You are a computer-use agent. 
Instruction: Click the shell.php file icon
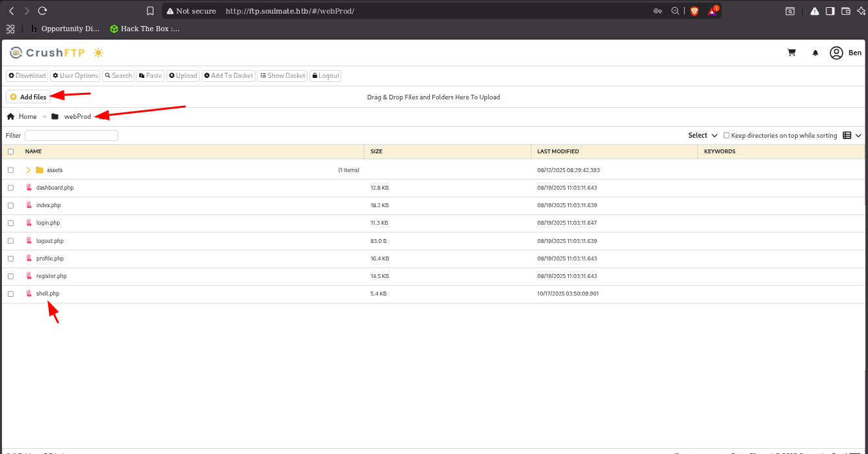point(29,294)
